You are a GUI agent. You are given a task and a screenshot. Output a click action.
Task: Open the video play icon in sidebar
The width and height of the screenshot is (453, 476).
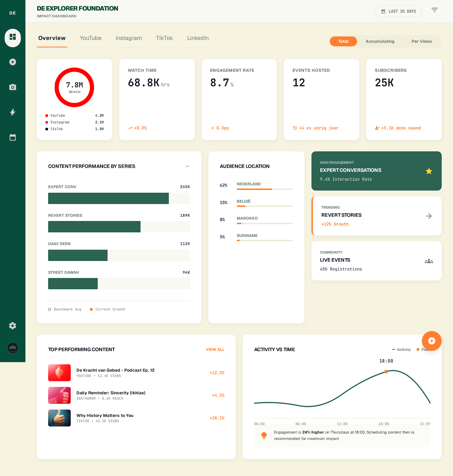tap(13, 62)
